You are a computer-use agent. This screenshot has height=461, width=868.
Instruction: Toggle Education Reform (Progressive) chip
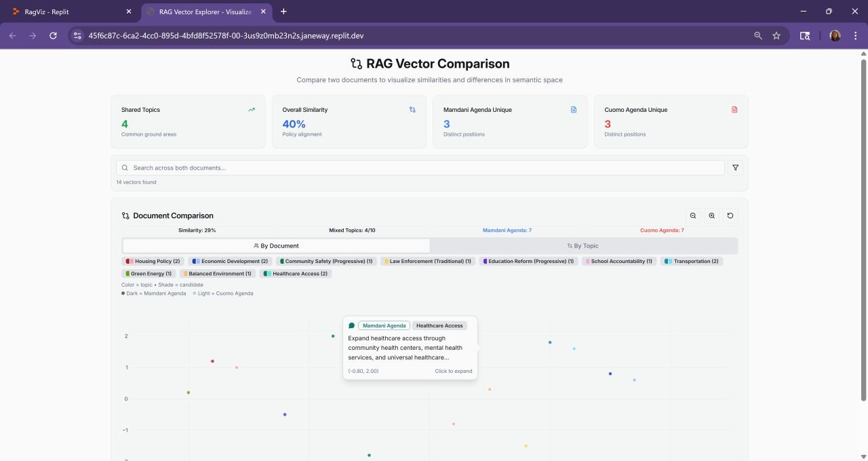[x=528, y=261]
